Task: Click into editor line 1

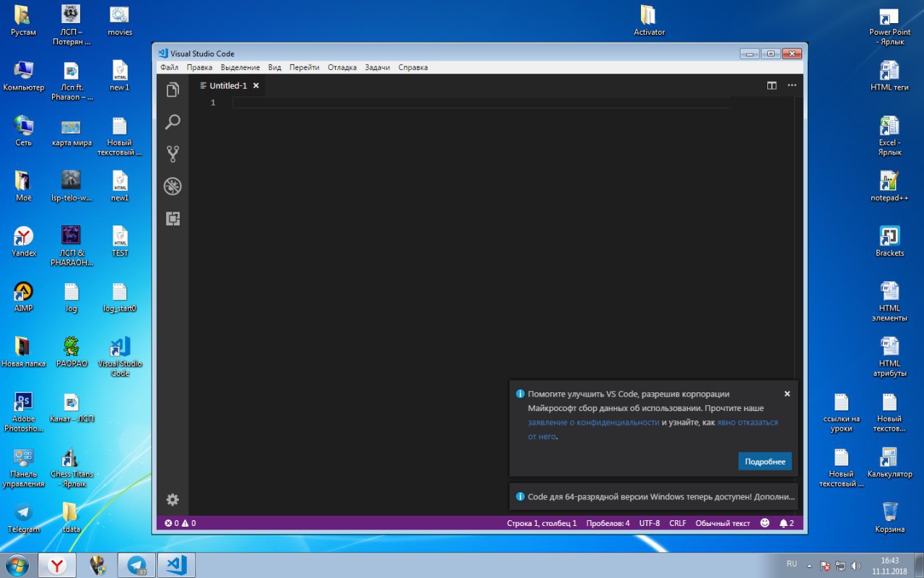Action: pyautogui.click(x=481, y=103)
